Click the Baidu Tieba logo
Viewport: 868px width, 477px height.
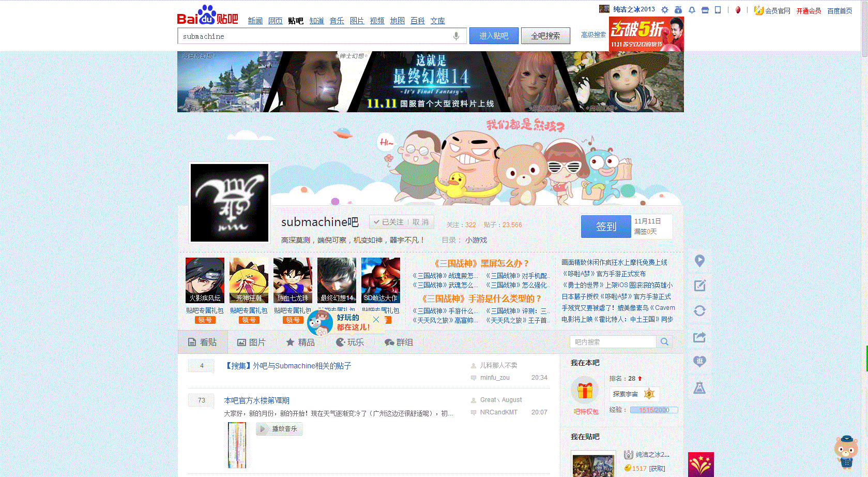click(207, 15)
